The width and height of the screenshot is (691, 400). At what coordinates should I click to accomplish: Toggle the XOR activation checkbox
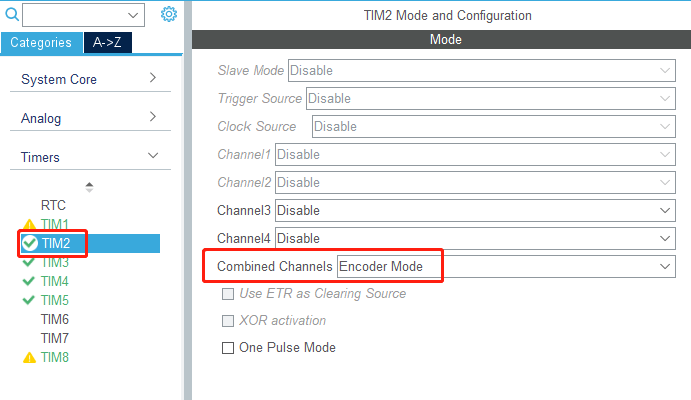[x=228, y=321]
